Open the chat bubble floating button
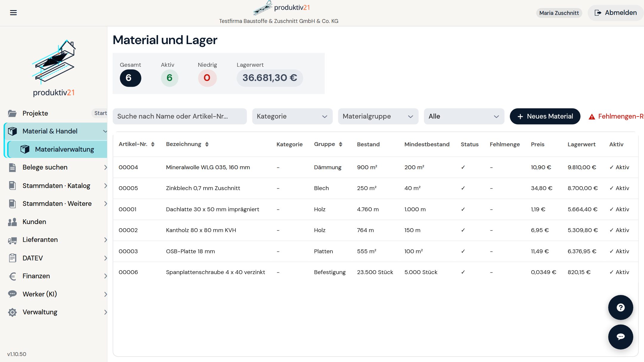Screen dimensions: 644x362 (x=620, y=337)
